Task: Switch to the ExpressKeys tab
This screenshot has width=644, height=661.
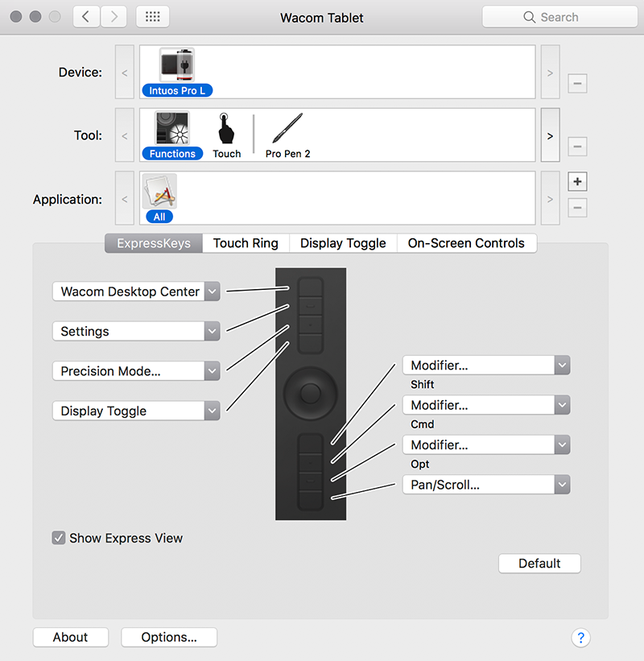Action: pos(154,243)
